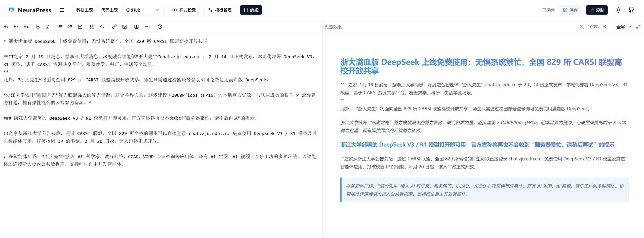Open the help question-mark icon

point(160,27)
